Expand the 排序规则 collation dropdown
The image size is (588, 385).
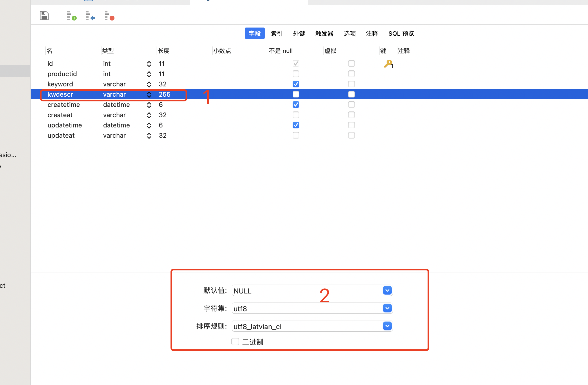387,326
